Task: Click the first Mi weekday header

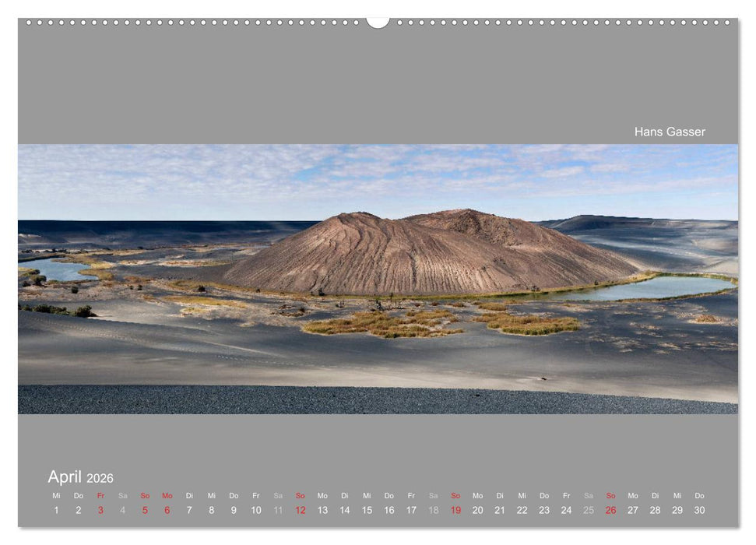Action: pyautogui.click(x=55, y=495)
